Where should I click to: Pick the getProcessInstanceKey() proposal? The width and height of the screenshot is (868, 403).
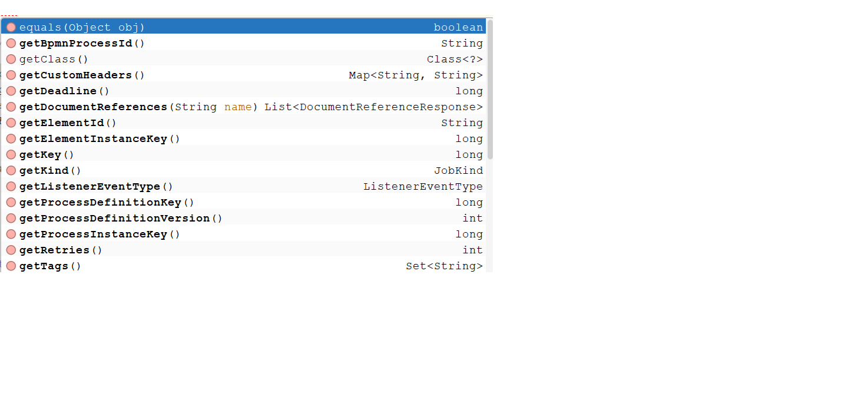[100, 234]
